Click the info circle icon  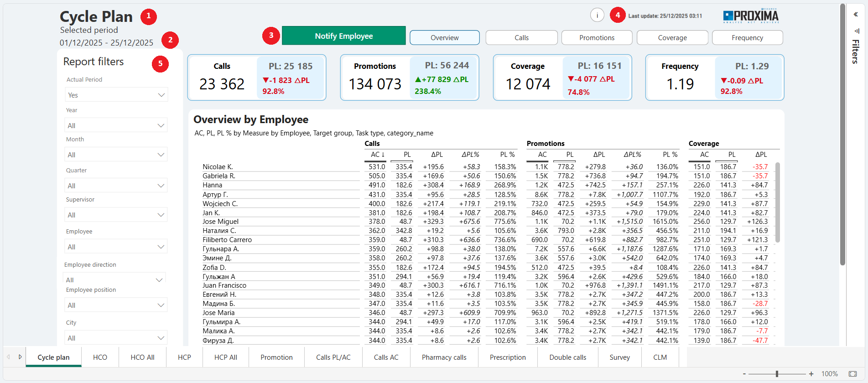tap(597, 16)
